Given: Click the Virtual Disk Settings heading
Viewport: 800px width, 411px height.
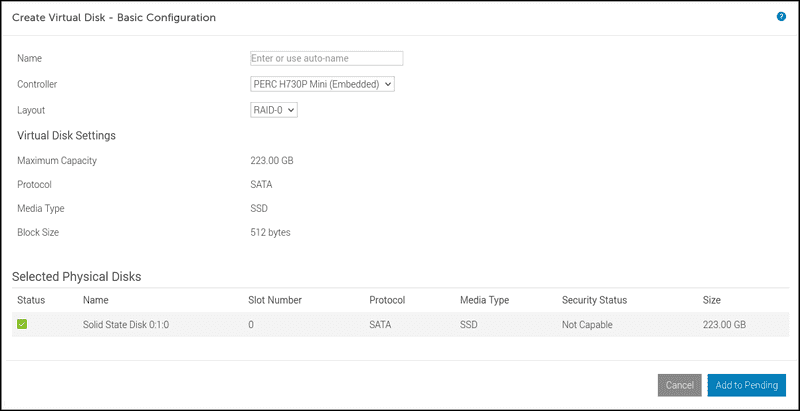Looking at the screenshot, I should [x=66, y=135].
